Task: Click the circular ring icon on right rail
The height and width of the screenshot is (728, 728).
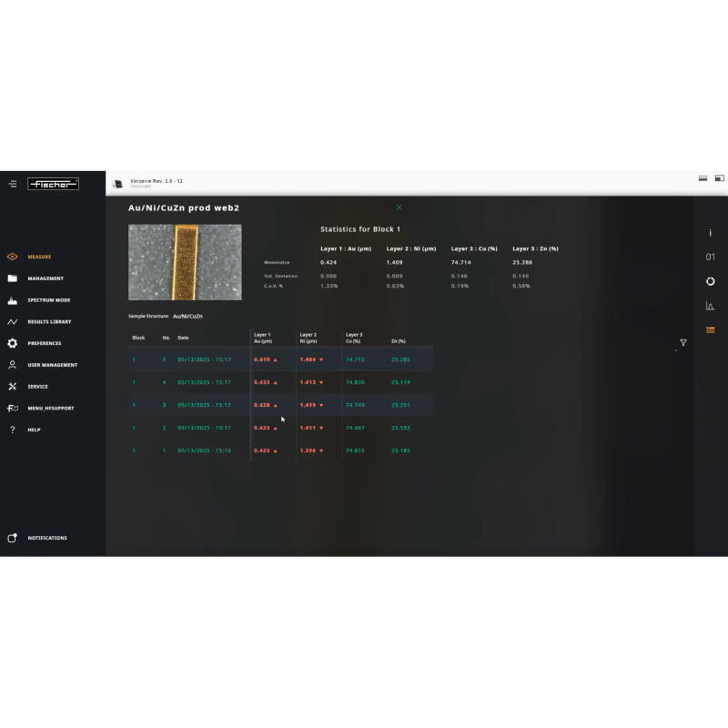Action: 710,282
